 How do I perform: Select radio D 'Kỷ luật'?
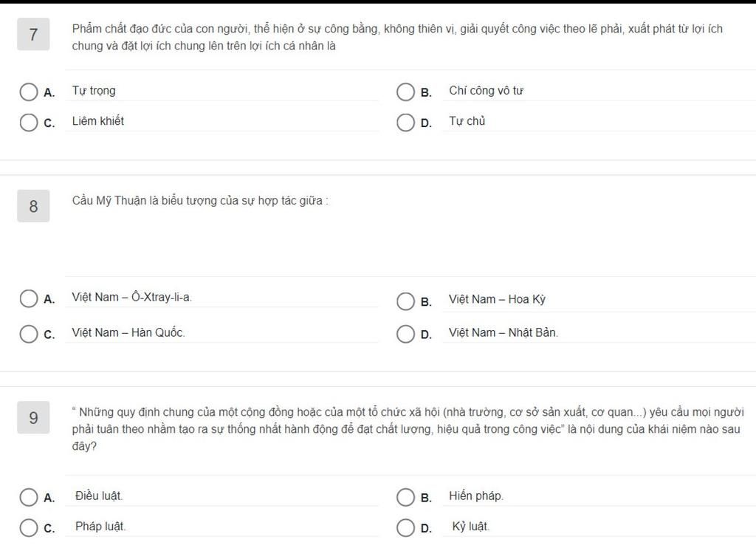point(405,528)
